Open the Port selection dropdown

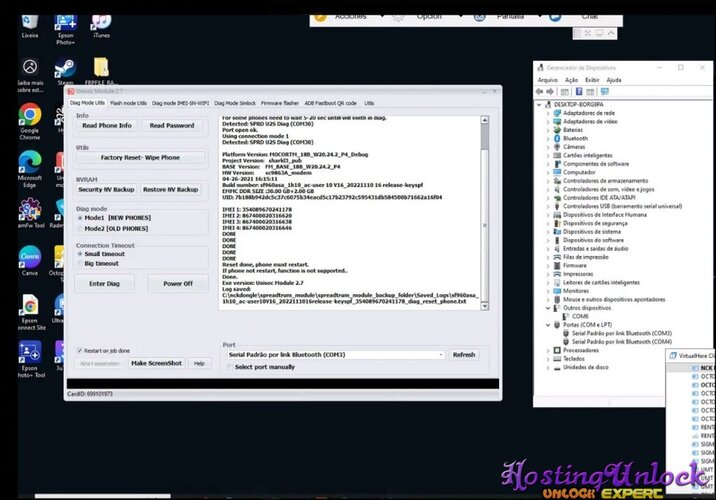coord(336,355)
